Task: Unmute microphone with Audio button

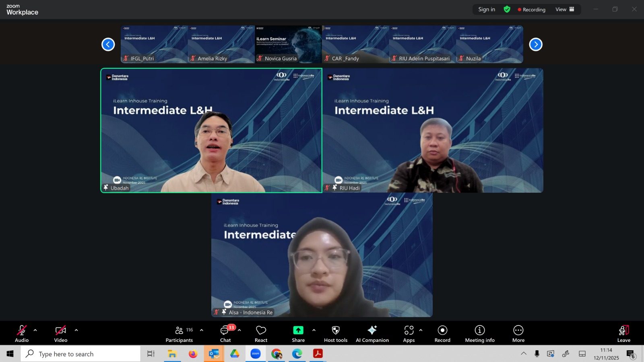Action: pyautogui.click(x=22, y=334)
